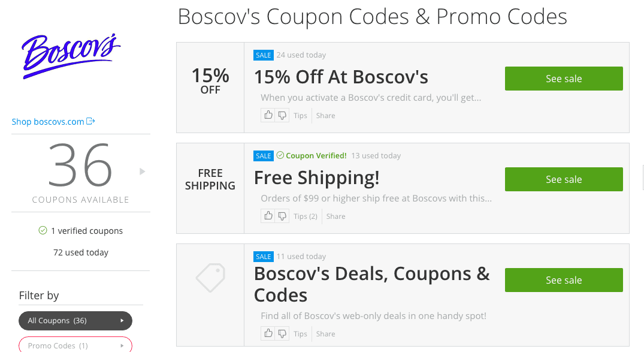Click the thumbs down icon on Deals coupon card
Image resolution: width=644 pixels, height=352 pixels.
(x=282, y=333)
